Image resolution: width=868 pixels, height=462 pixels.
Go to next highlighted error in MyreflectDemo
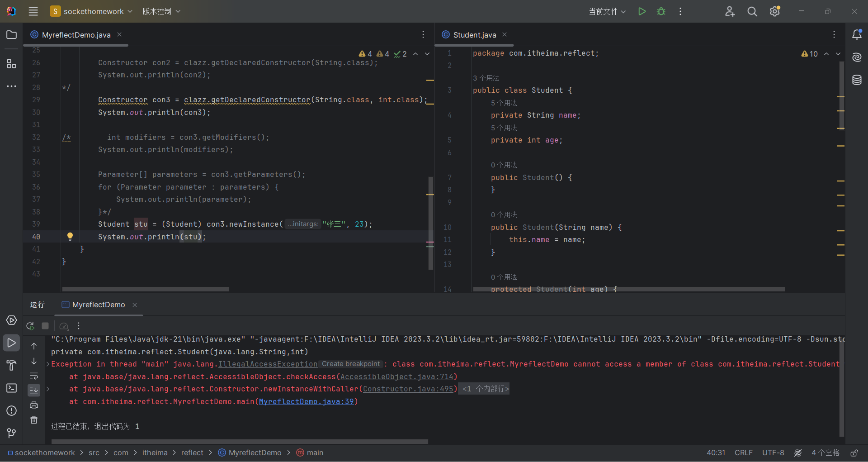427,54
